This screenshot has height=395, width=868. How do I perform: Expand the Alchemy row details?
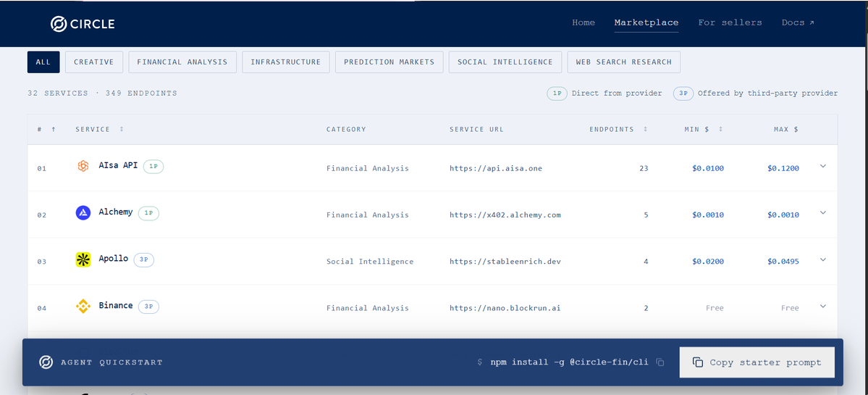tap(822, 213)
